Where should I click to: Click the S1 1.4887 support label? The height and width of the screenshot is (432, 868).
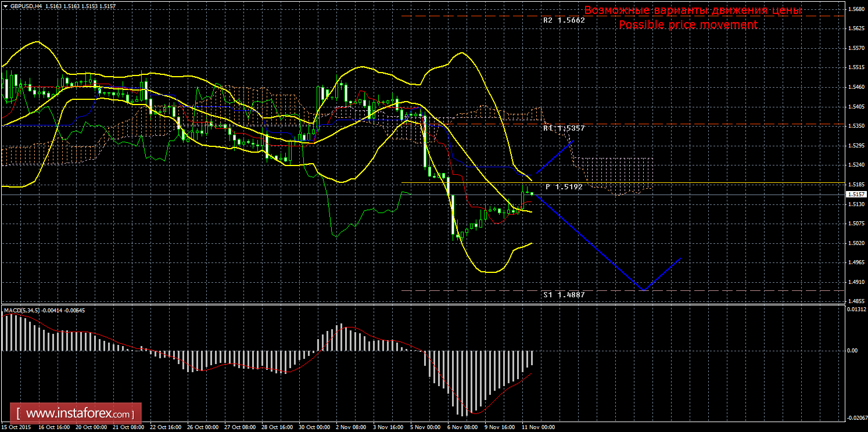564,294
